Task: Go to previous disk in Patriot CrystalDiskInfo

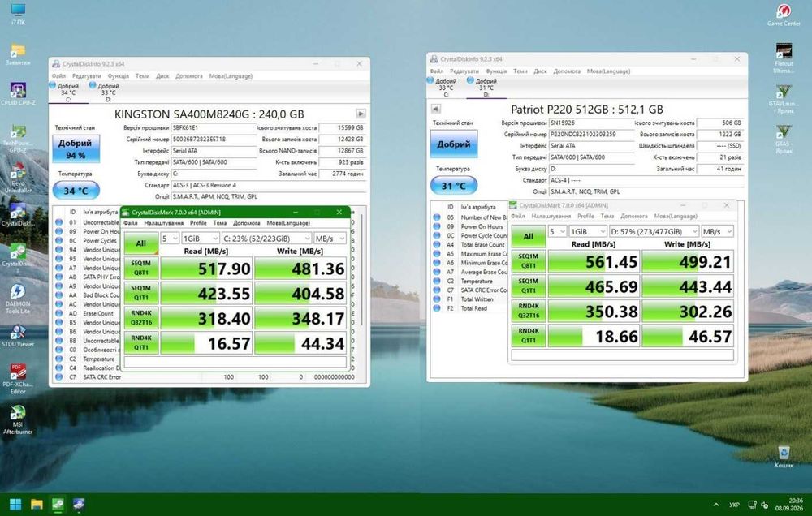Action: point(435,109)
